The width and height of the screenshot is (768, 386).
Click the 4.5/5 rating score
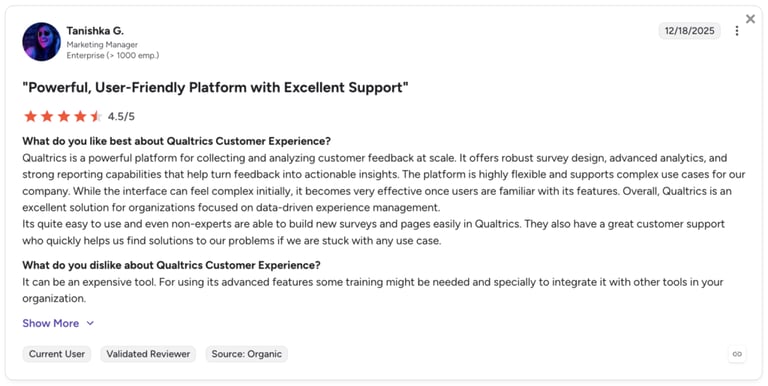click(121, 117)
